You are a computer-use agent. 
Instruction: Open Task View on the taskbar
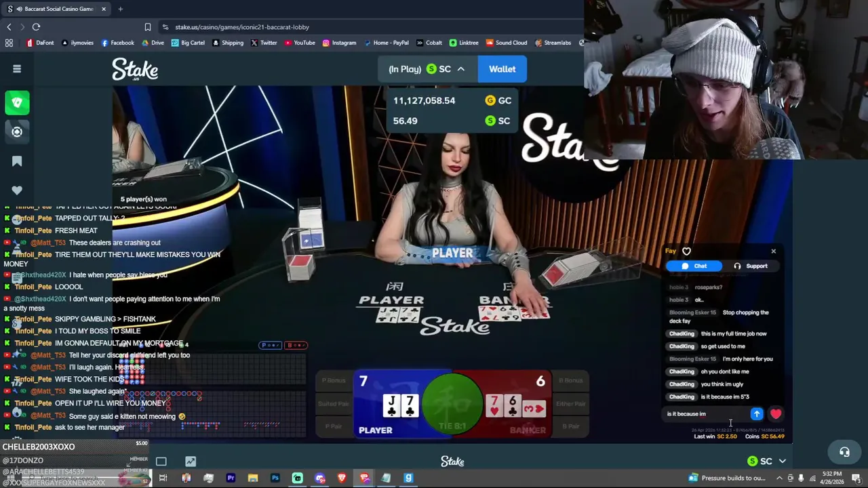[163, 479]
